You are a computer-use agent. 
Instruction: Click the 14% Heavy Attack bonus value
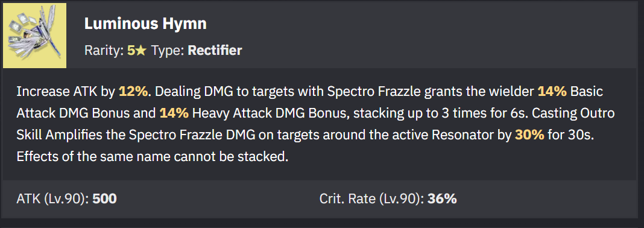point(174,113)
